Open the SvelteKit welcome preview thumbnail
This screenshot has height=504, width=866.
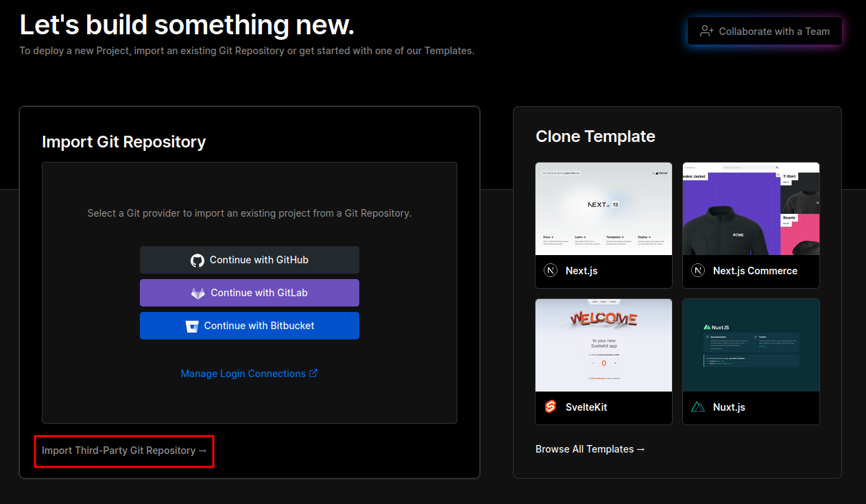(603, 345)
